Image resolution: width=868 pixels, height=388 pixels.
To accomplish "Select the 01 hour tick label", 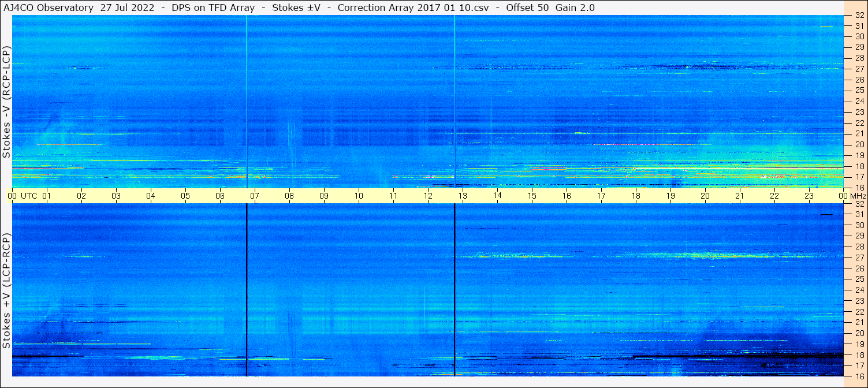I will click(47, 196).
